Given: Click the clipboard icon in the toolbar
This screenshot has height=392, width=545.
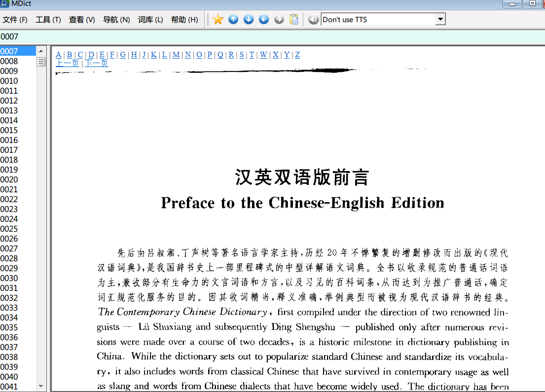Looking at the screenshot, I should coord(294,19).
